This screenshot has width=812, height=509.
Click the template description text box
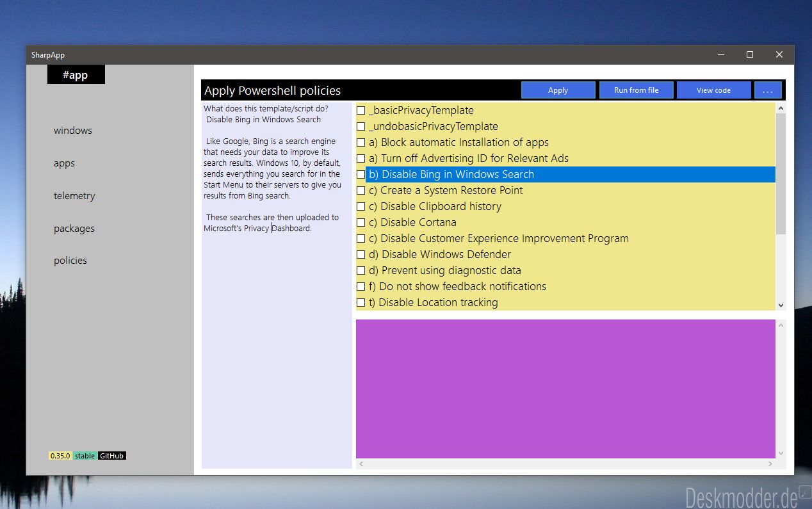(x=277, y=285)
